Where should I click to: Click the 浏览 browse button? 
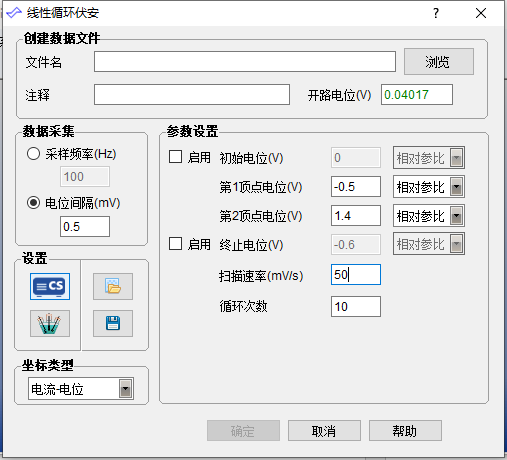point(439,62)
